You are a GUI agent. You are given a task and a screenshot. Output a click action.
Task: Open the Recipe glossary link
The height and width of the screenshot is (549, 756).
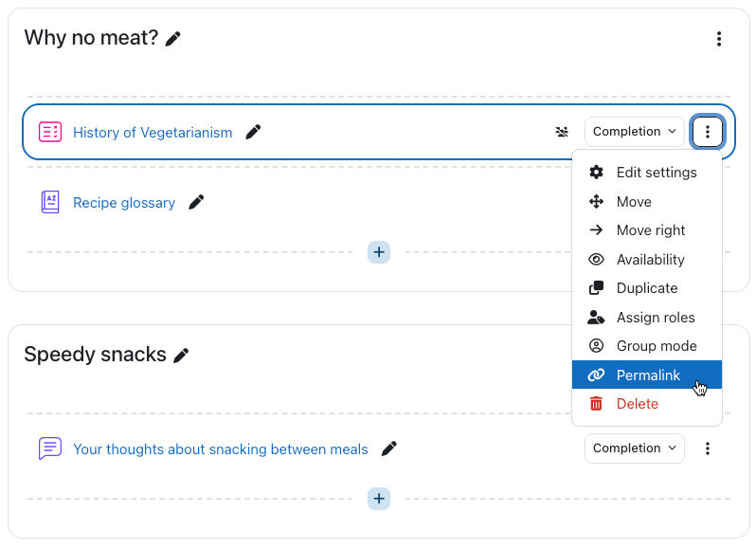(124, 203)
